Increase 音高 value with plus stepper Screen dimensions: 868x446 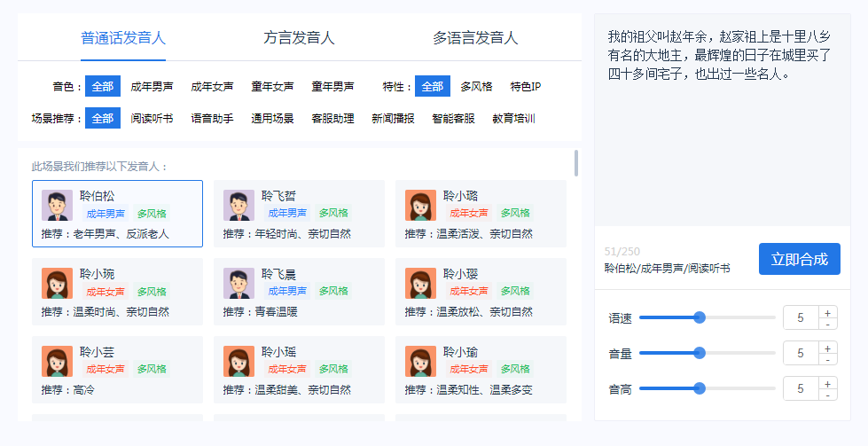coord(828,383)
